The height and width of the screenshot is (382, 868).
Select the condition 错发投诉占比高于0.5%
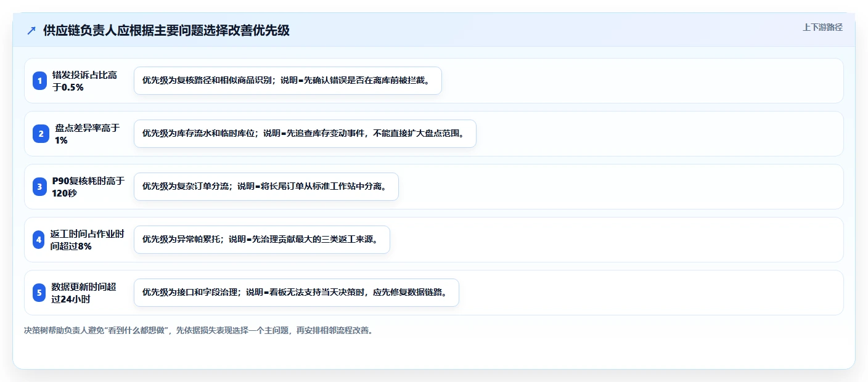(x=84, y=81)
